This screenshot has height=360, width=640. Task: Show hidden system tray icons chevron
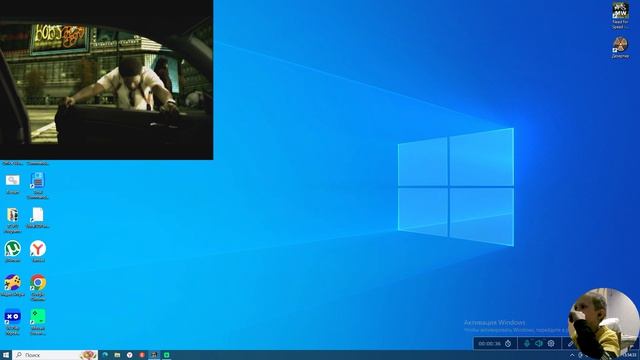pyautogui.click(x=572, y=356)
